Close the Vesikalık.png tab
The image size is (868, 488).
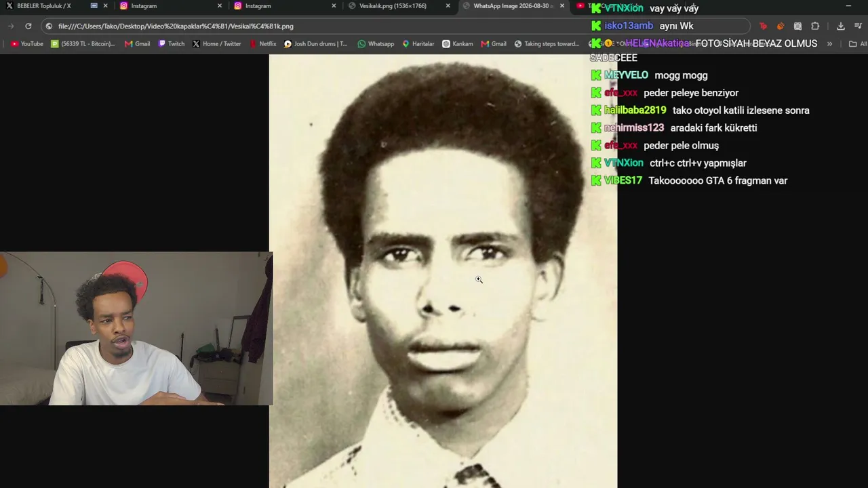[x=448, y=6]
